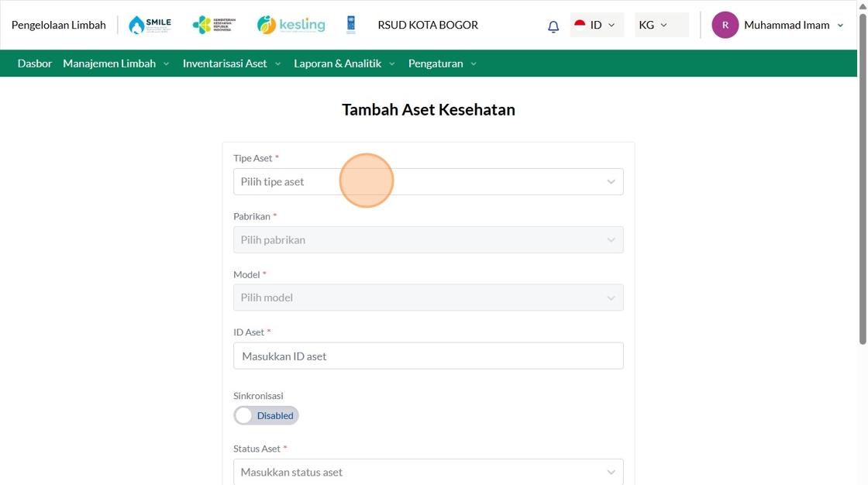Open the Tipe Aset dropdown
Viewport: 868px width, 485px height.
point(428,182)
